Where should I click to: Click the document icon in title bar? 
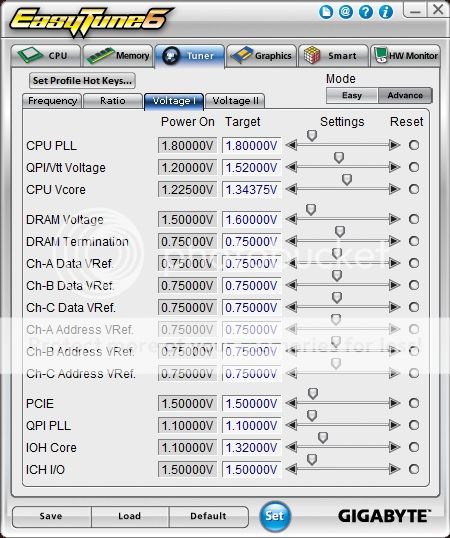coord(326,12)
